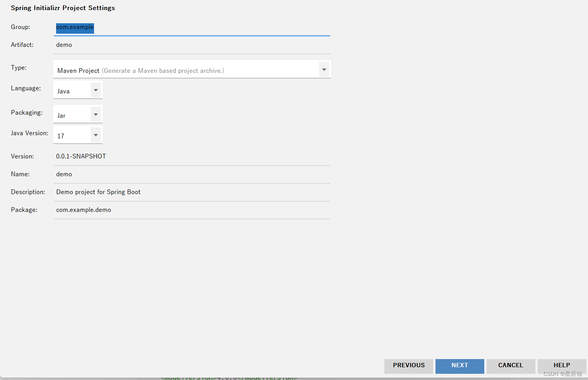588x380 pixels.
Task: Click the Description label
Action: (28, 192)
